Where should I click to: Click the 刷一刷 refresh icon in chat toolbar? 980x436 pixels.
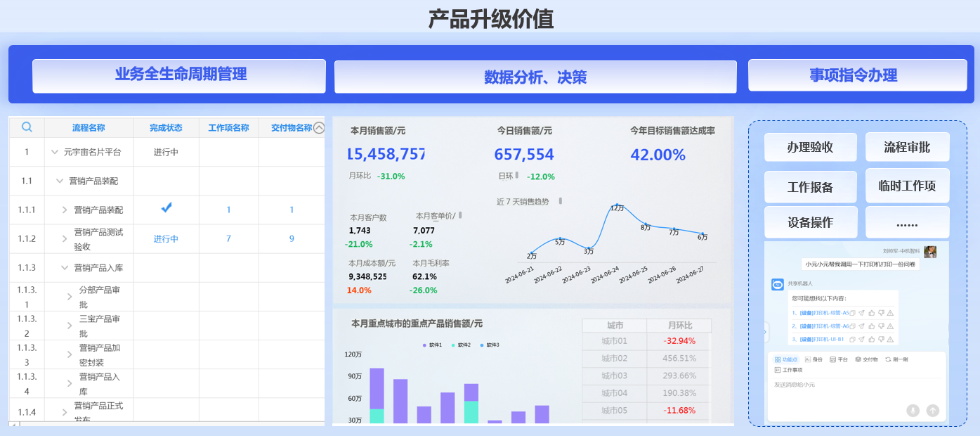click(888, 359)
